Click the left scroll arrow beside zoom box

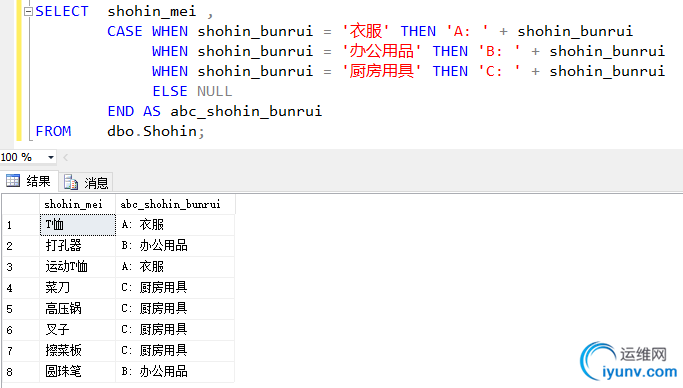66,157
